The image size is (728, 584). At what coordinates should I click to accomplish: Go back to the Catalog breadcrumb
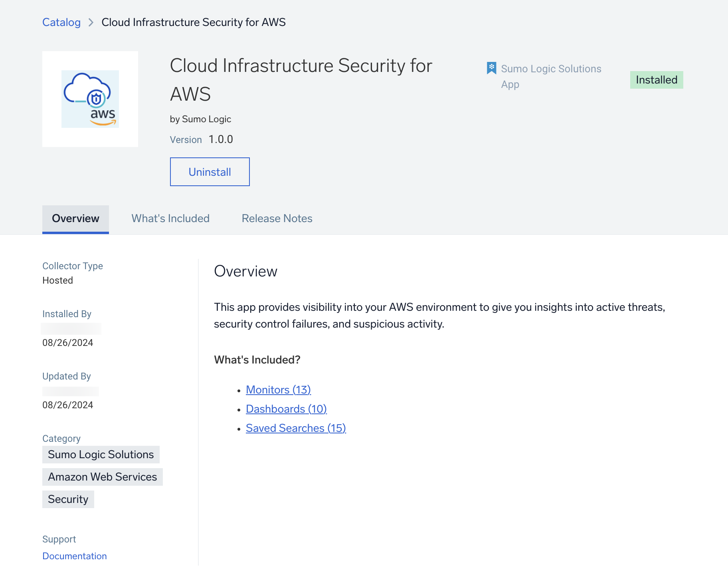(61, 22)
